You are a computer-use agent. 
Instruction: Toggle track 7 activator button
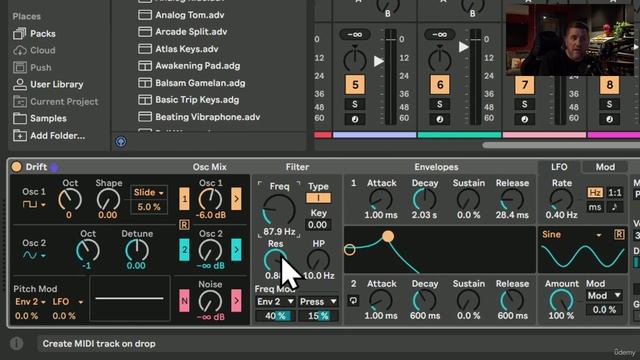tap(525, 85)
